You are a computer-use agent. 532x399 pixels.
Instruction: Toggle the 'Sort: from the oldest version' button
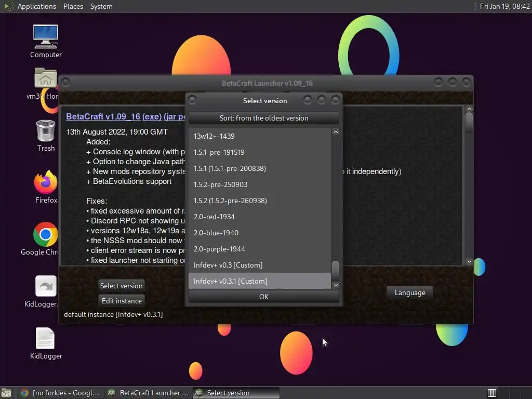point(263,118)
